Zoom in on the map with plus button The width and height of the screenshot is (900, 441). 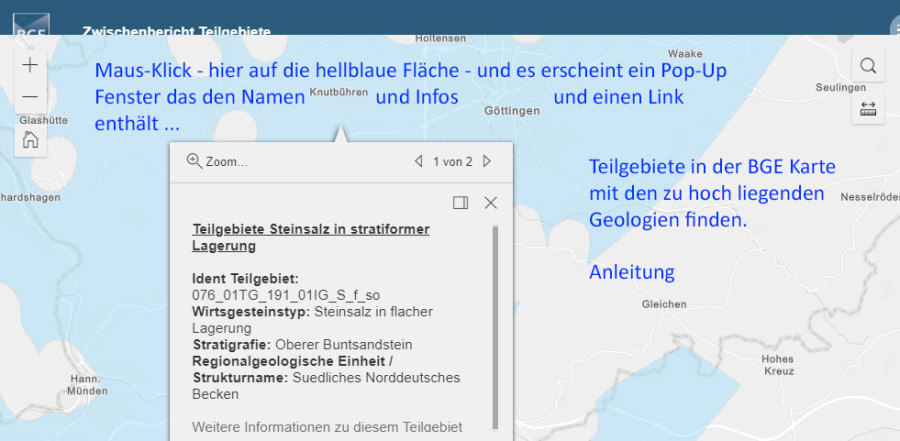point(30,65)
